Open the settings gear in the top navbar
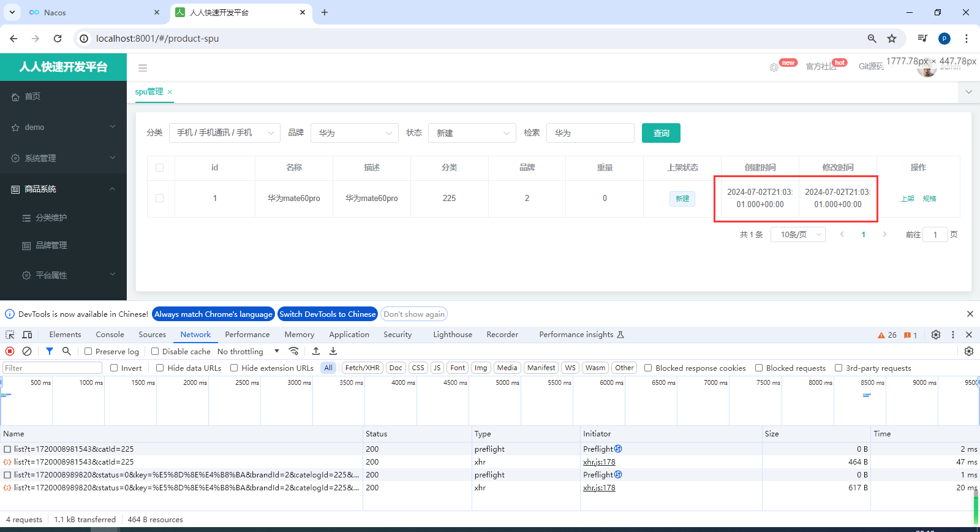The height and width of the screenshot is (532, 980). [x=774, y=67]
